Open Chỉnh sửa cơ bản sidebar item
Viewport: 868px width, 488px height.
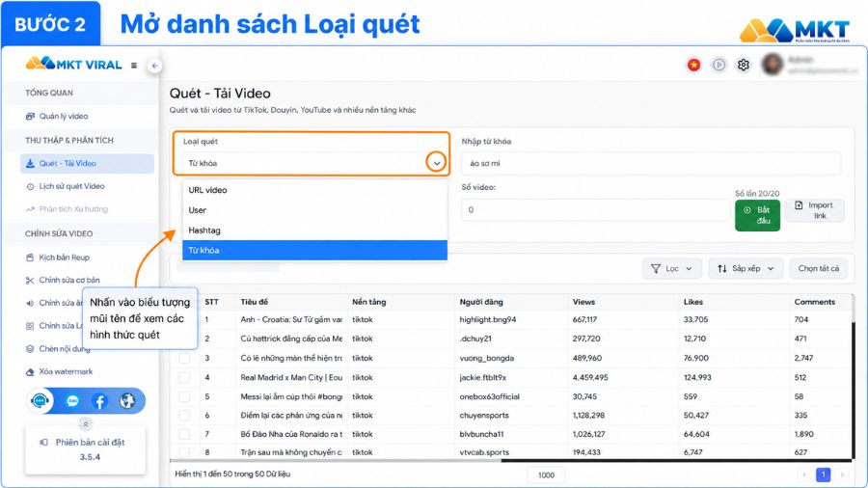click(69, 280)
